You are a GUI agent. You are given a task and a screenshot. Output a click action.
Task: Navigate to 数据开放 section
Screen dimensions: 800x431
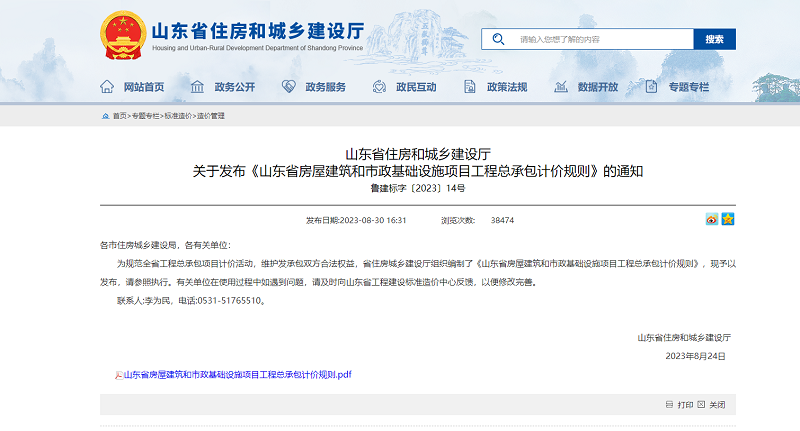587,87
